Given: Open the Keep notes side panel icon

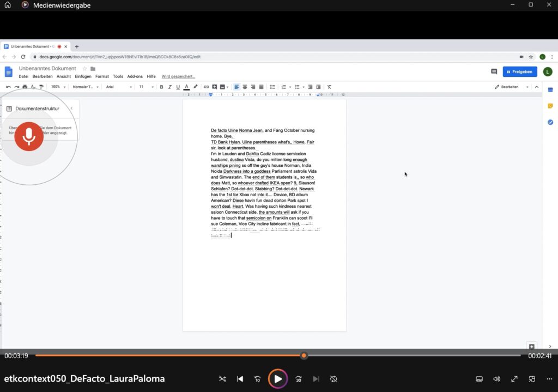Looking at the screenshot, I should click(x=550, y=106).
